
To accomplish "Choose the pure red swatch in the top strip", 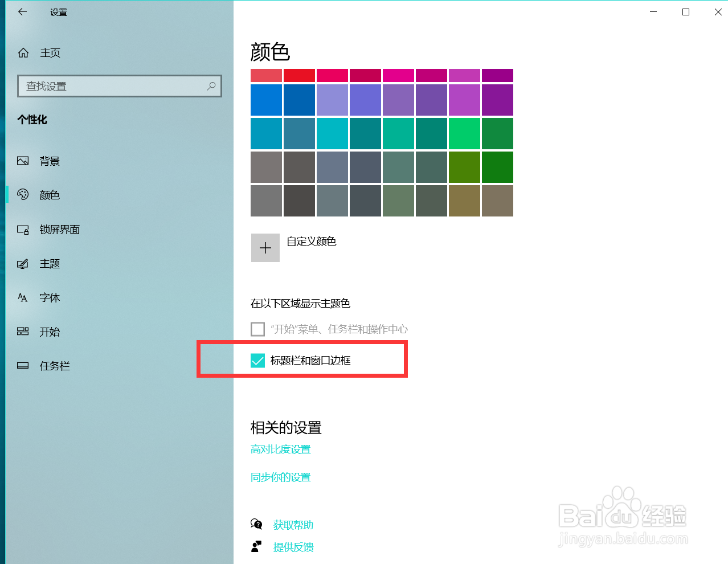I will (x=299, y=75).
